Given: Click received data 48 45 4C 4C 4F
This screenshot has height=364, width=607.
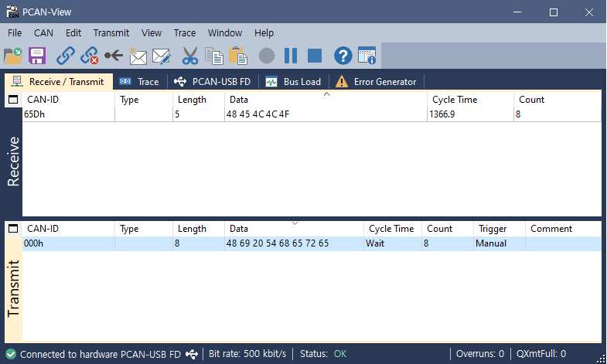Looking at the screenshot, I should tap(257, 114).
